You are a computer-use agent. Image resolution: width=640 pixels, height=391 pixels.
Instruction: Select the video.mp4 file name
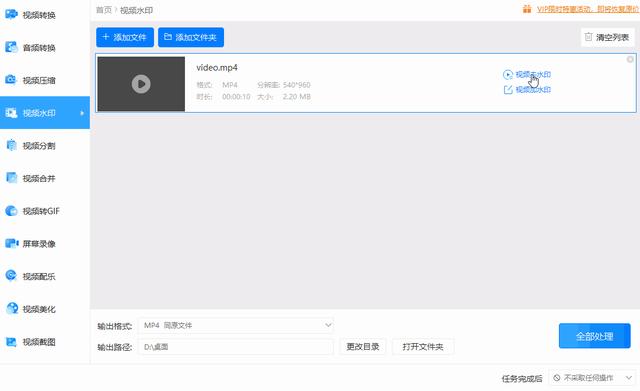217,68
